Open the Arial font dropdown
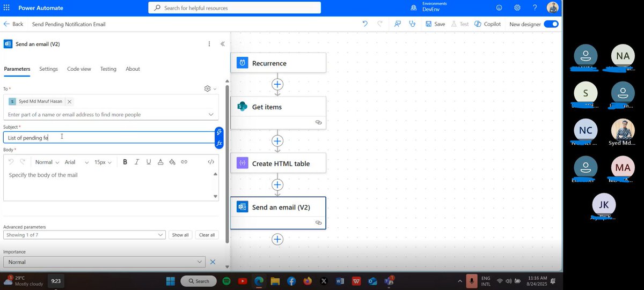 77,162
